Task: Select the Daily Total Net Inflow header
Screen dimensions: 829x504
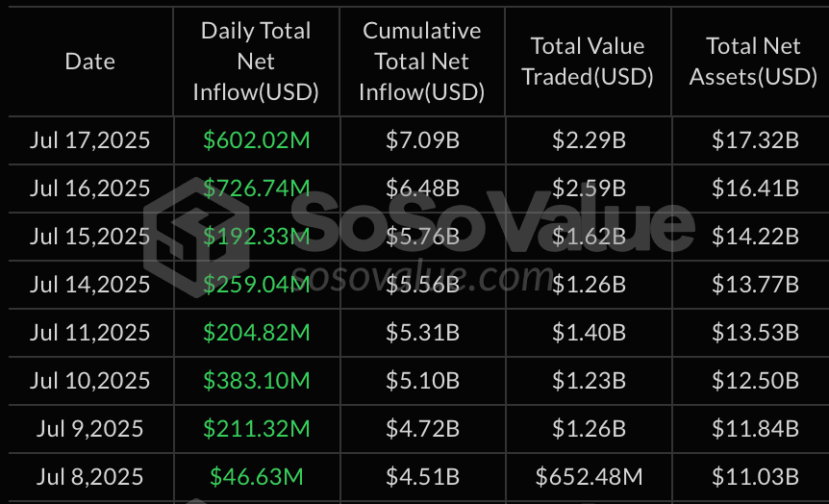Action: (256, 62)
